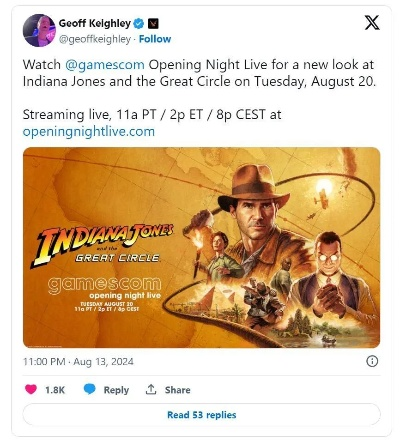This screenshot has height=441, width=400.
Task: Click the Share text label
Action: pos(177,390)
